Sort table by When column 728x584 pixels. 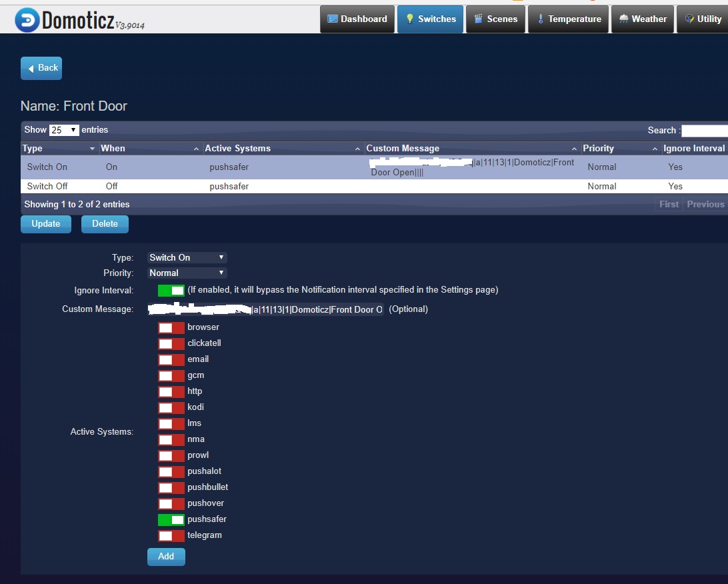(151, 148)
